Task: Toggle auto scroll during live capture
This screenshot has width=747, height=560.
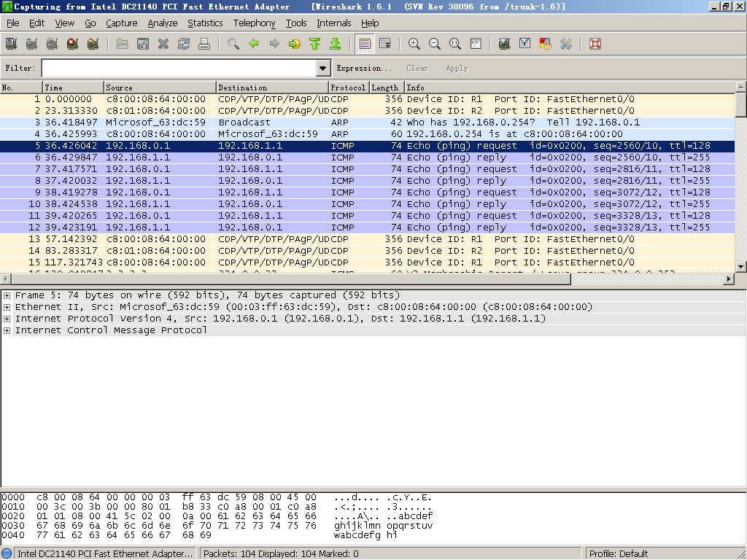Action: pos(385,44)
